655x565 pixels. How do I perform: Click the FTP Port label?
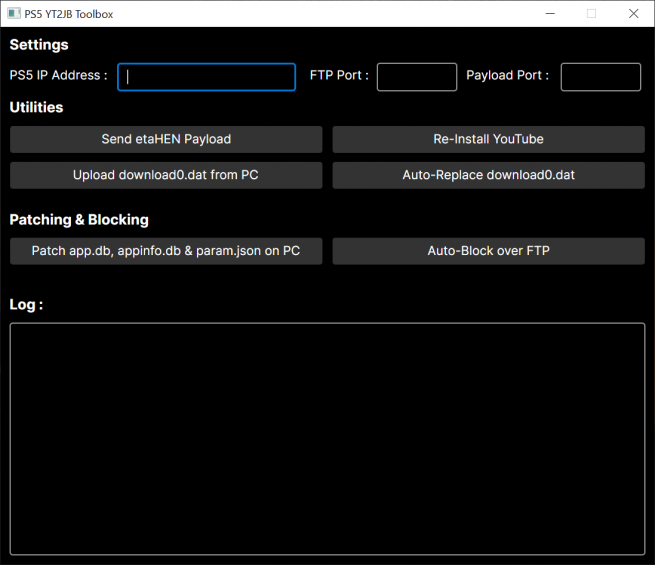click(x=339, y=75)
